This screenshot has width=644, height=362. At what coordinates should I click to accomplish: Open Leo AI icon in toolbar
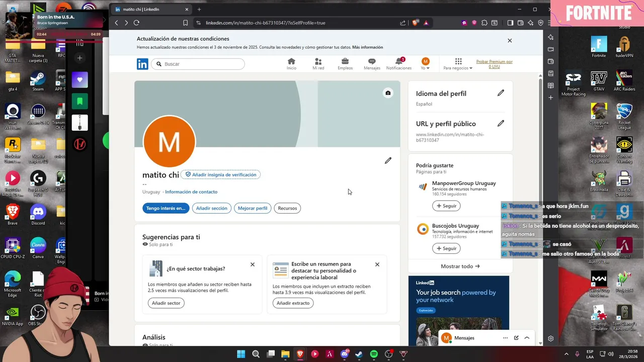531,23
